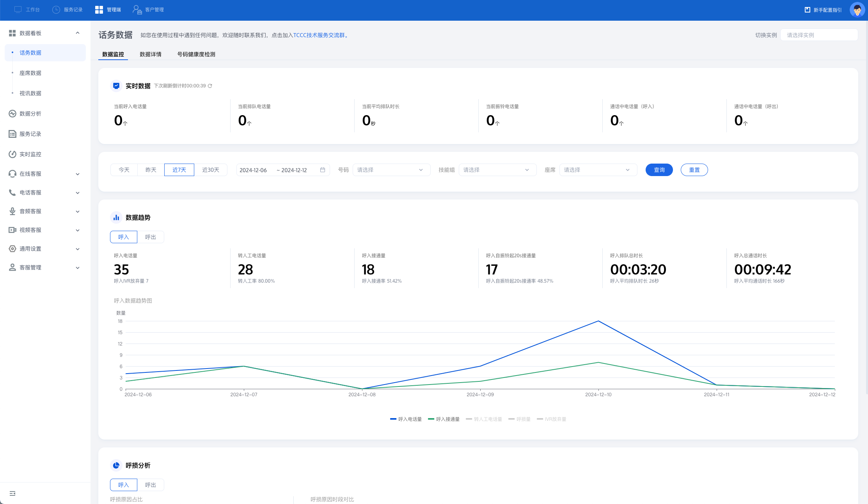Click the user avatar in top-right corner
Image resolution: width=868 pixels, height=504 pixels.
click(857, 10)
